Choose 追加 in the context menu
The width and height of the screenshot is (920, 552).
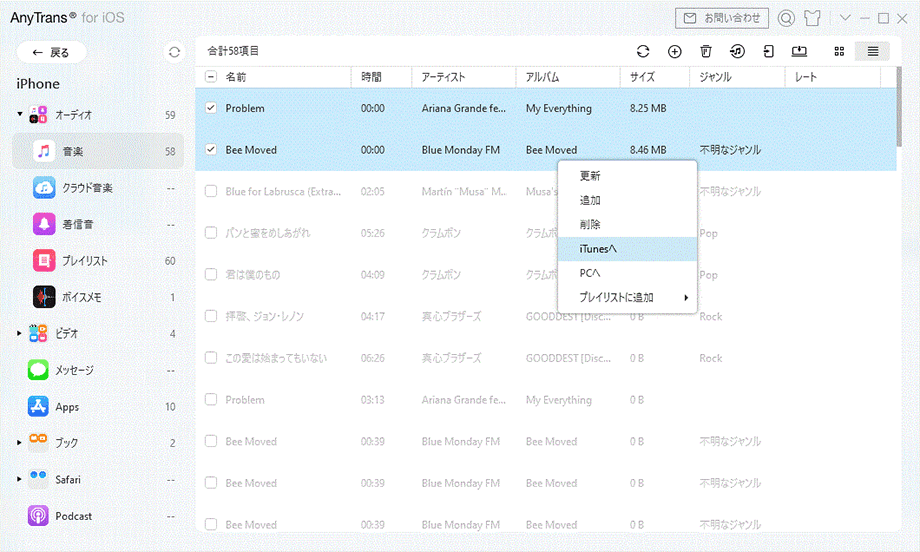(627, 200)
